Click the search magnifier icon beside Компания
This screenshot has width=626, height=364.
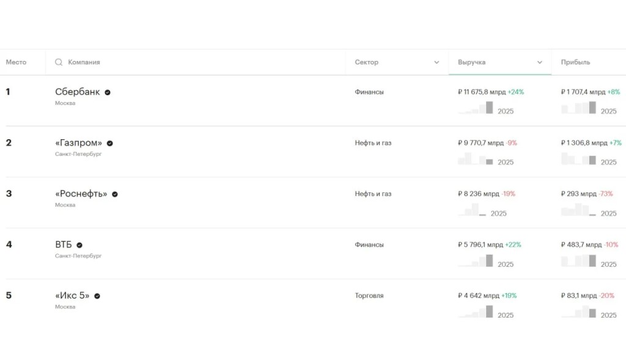coord(59,62)
